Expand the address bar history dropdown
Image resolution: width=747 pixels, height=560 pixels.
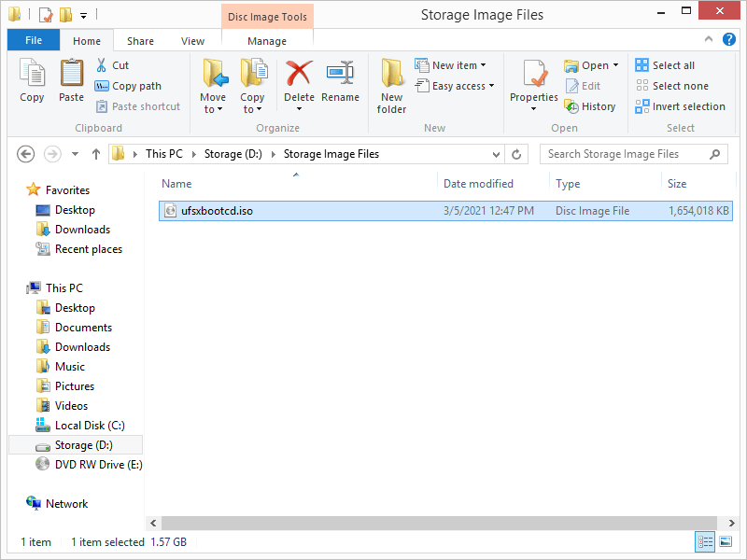[496, 154]
